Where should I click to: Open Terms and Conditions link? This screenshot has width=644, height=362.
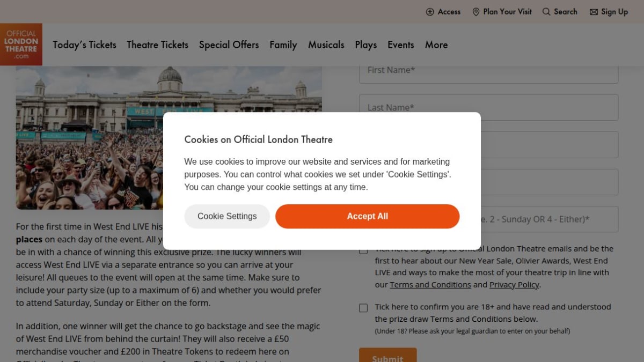430,285
